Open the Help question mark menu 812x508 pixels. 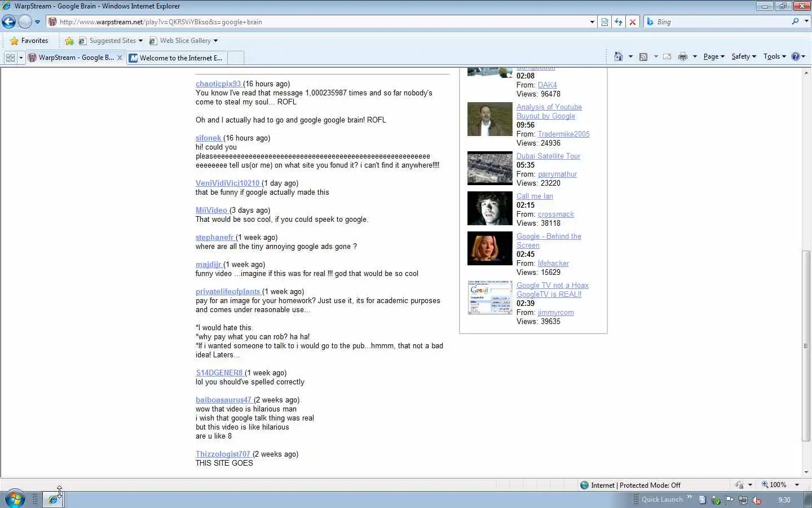pos(798,56)
